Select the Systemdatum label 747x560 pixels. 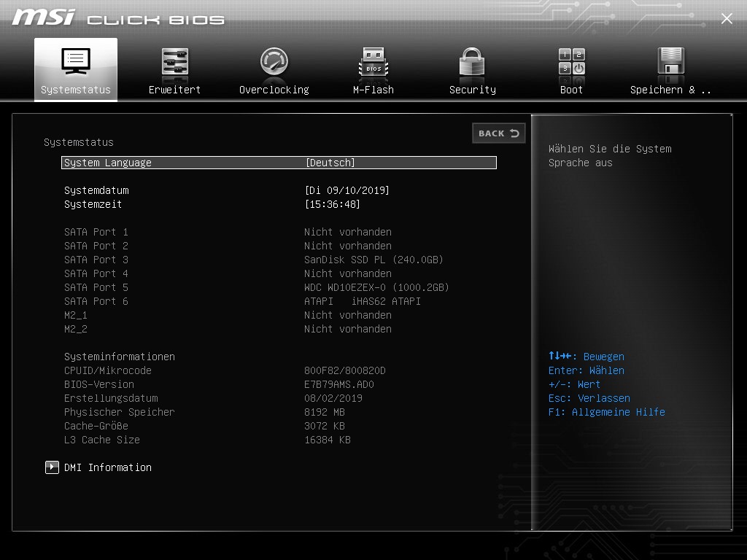96,190
